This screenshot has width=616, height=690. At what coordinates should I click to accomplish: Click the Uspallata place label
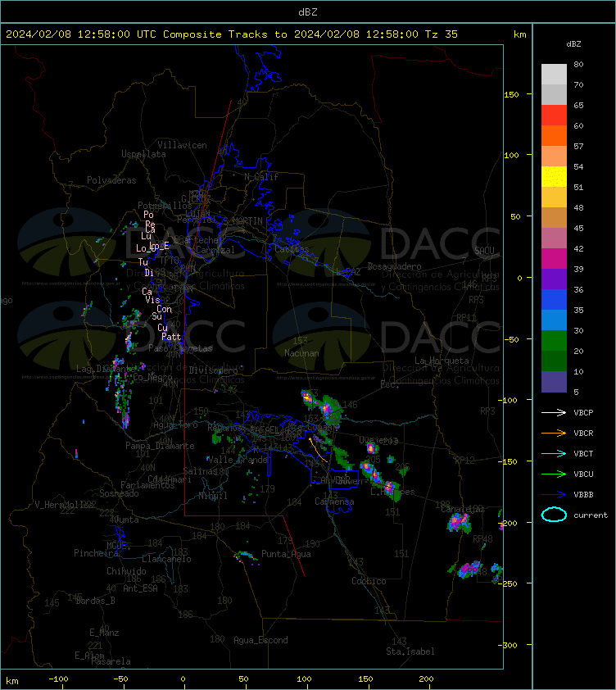143,154
